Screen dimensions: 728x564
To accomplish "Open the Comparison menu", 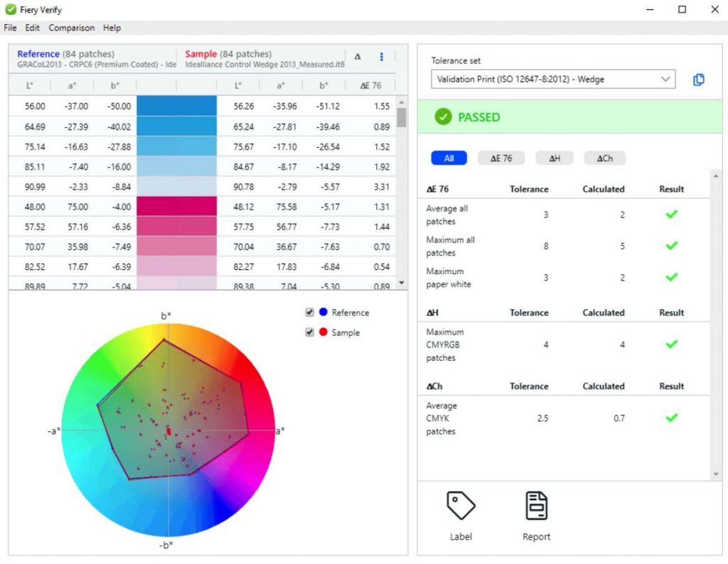I will click(x=71, y=28).
